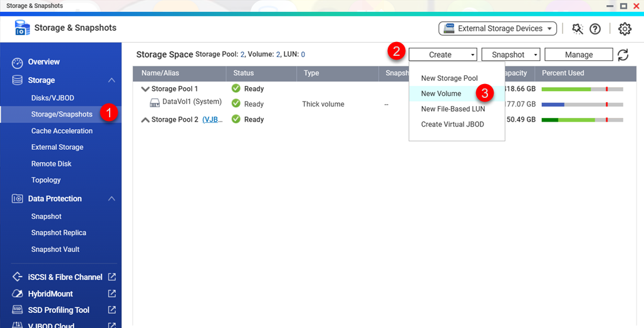Select the DataVol1 (System) volume row
Viewport: 644px width, 328px height.
point(192,102)
